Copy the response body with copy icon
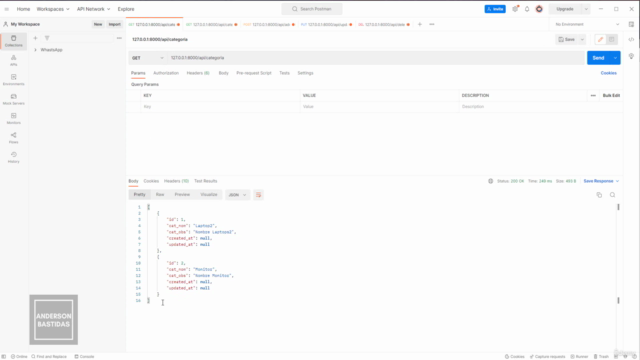This screenshot has width=640, height=360. tap(599, 195)
